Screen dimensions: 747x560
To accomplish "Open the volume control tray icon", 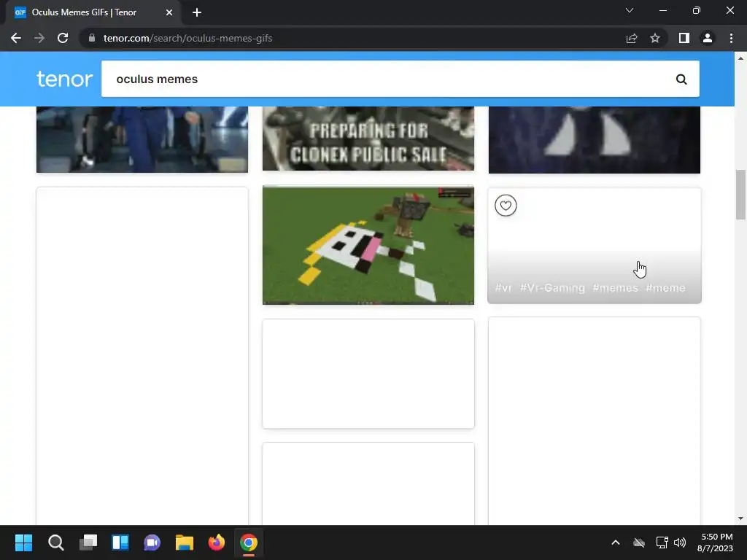I will (680, 542).
